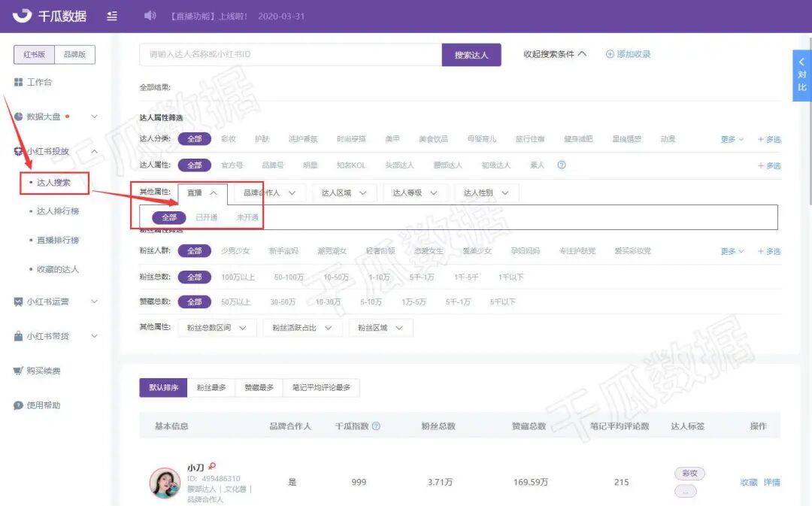The image size is (812, 506).
Task: Collapse sidebar using the menu fold icon
Action: [x=112, y=16]
